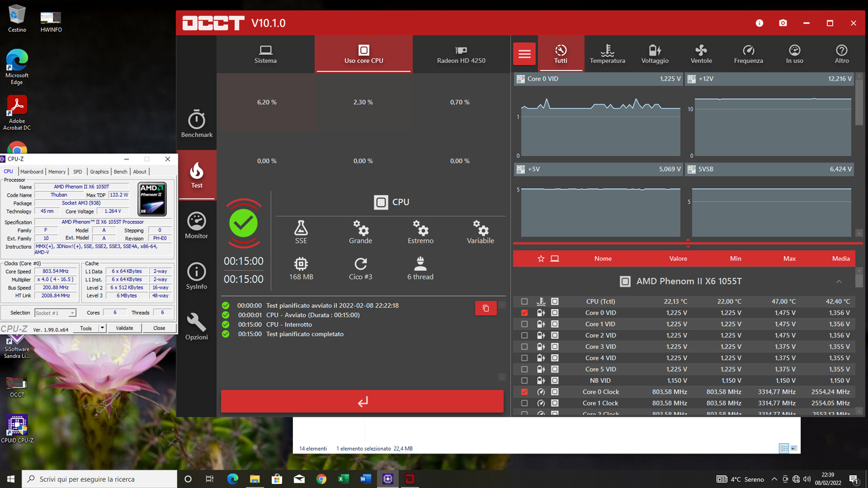Show Ventole sensor readings via the fan icon

coord(701,54)
